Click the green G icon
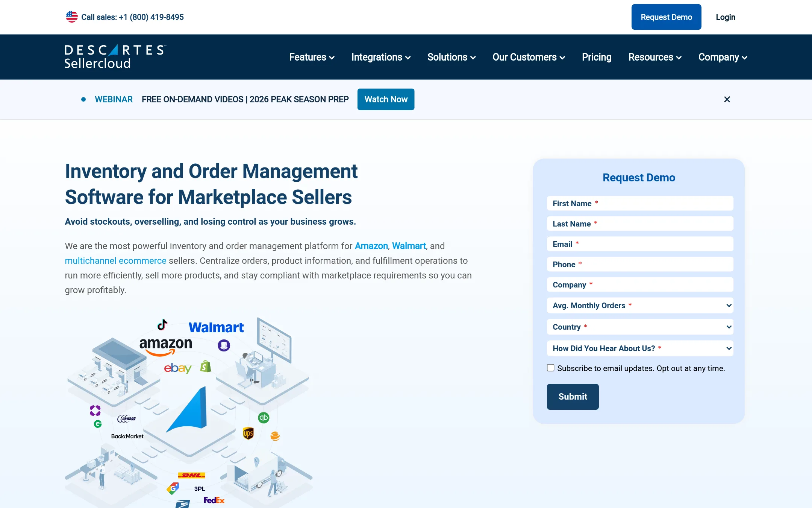This screenshot has width=812, height=508. (x=98, y=424)
